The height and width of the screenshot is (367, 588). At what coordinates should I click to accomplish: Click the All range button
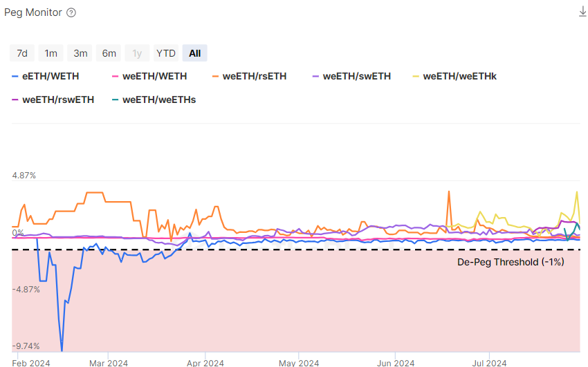[x=195, y=53]
